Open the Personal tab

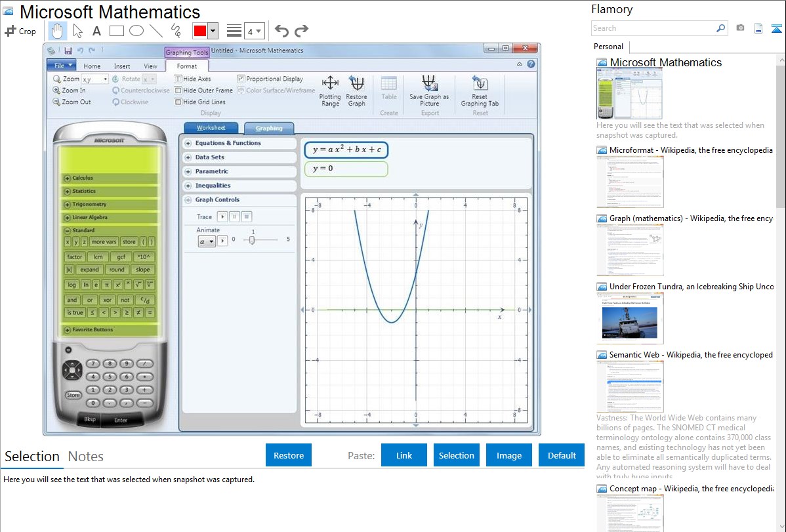coord(608,47)
